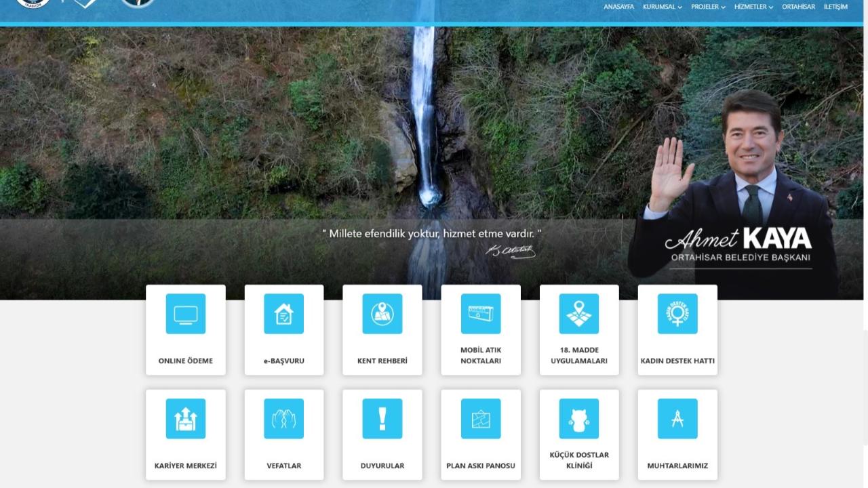This screenshot has width=868, height=488.
Task: Expand the Hizmetler dropdown menu
Action: [x=753, y=7]
